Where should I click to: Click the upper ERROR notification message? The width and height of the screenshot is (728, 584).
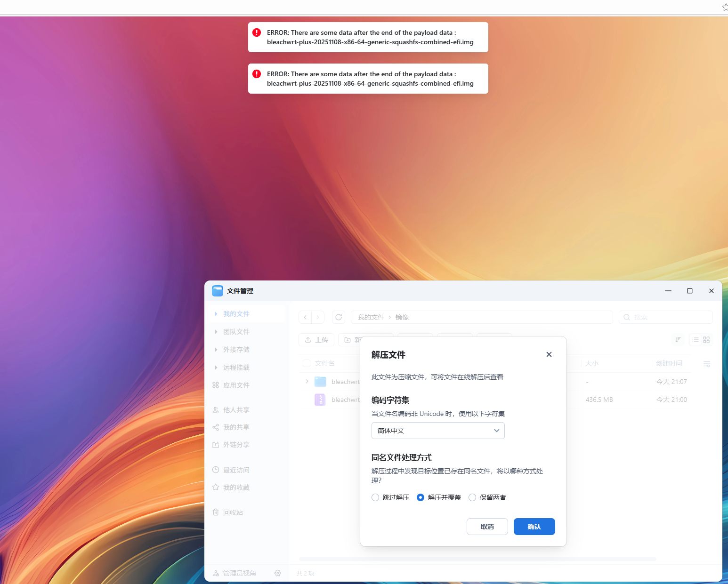(x=370, y=37)
